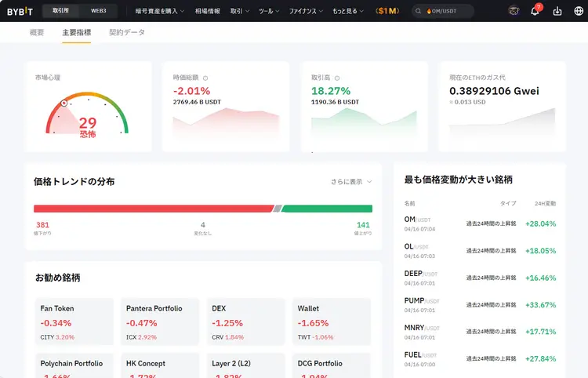
Task: Click the download app icon
Action: pos(557,11)
